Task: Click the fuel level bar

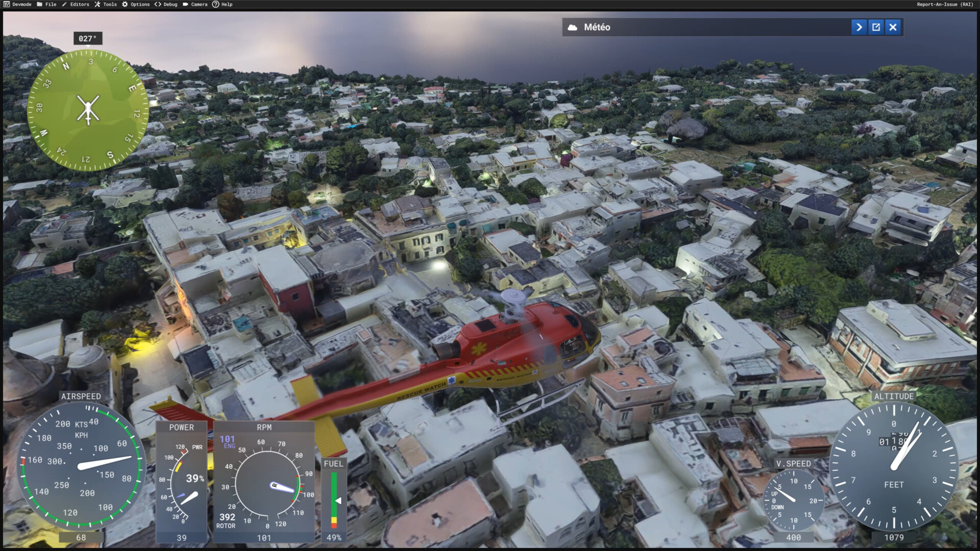Action: click(334, 500)
